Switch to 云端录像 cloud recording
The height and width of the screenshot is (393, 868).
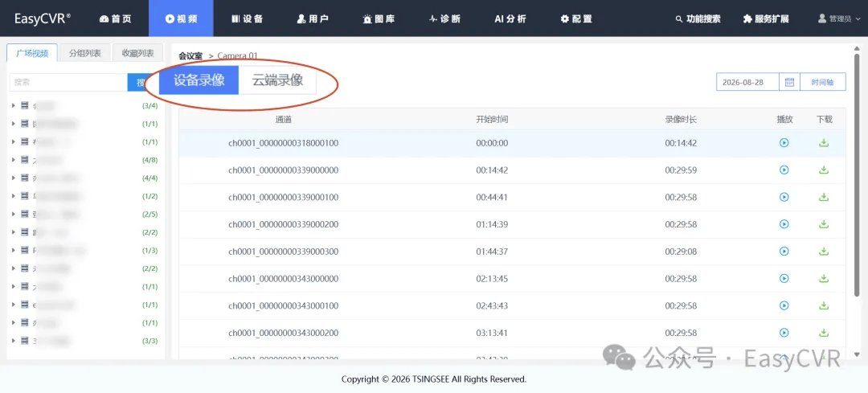[278, 80]
